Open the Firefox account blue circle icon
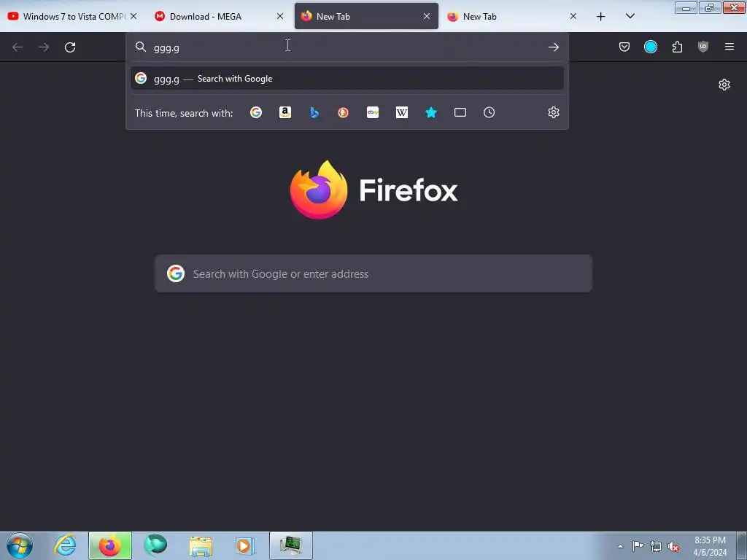747x560 pixels. [x=650, y=47]
